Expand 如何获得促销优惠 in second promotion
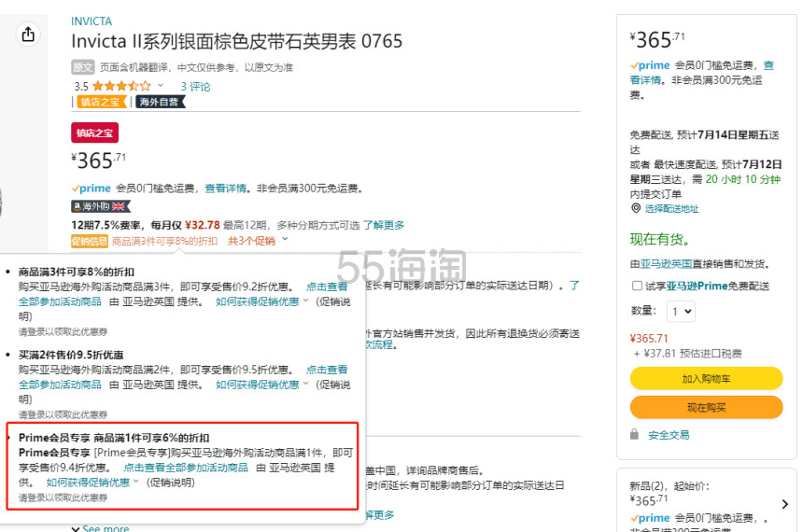 point(261,385)
